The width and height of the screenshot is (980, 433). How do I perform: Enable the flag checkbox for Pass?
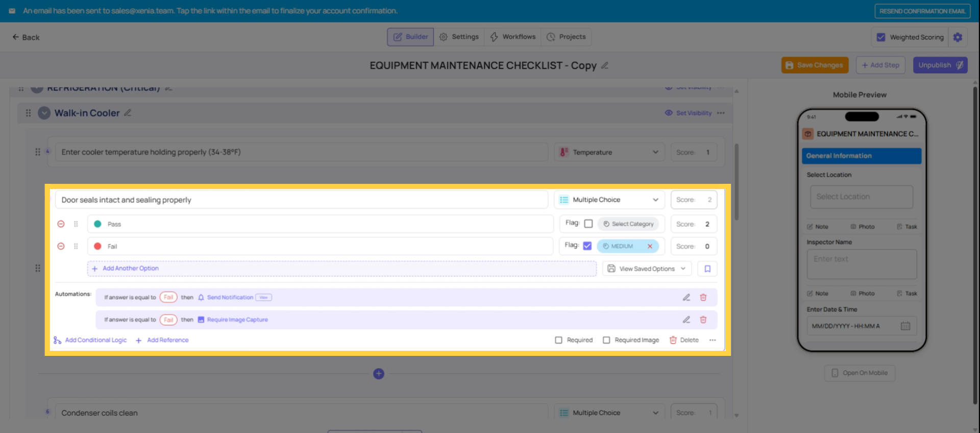pyautogui.click(x=588, y=224)
